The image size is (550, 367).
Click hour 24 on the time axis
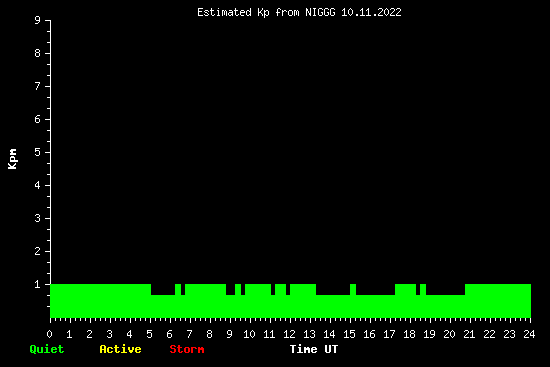pyautogui.click(x=529, y=334)
